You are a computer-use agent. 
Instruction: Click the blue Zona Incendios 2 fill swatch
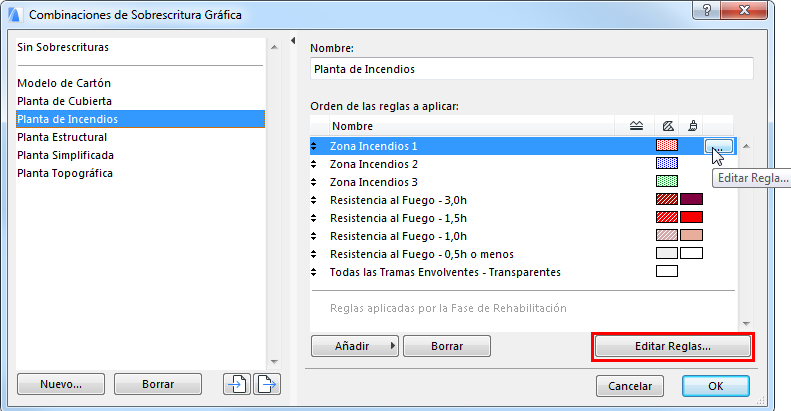click(x=666, y=164)
